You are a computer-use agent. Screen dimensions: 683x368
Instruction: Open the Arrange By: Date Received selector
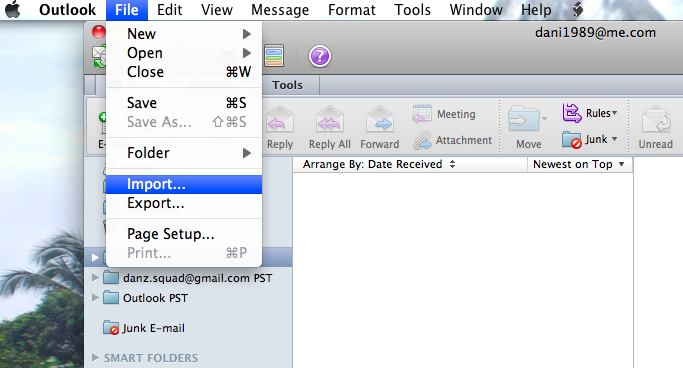[x=379, y=164]
